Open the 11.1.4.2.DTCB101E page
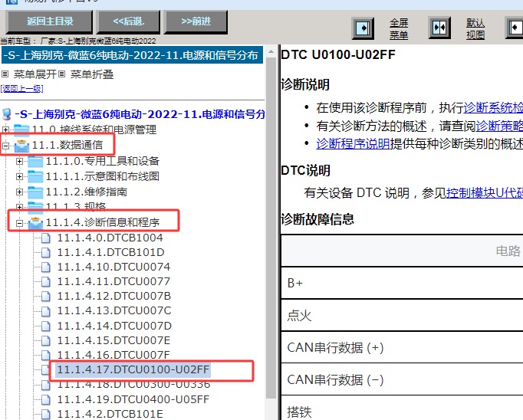The height and width of the screenshot is (420, 523). (x=110, y=414)
